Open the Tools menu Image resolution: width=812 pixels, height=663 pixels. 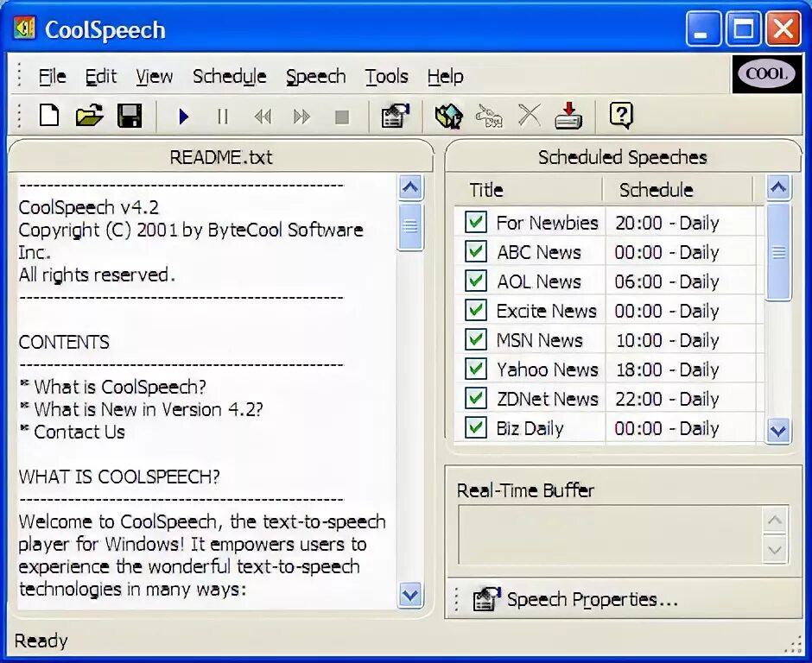tap(386, 77)
